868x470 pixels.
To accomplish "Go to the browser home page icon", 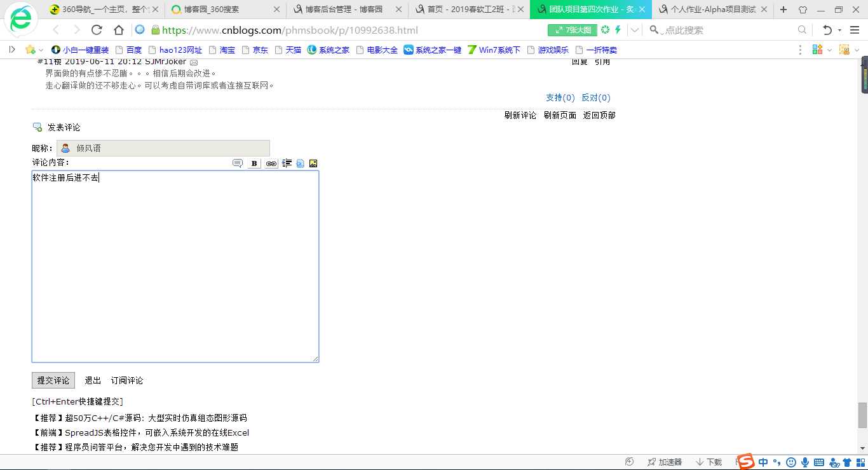I will point(119,30).
